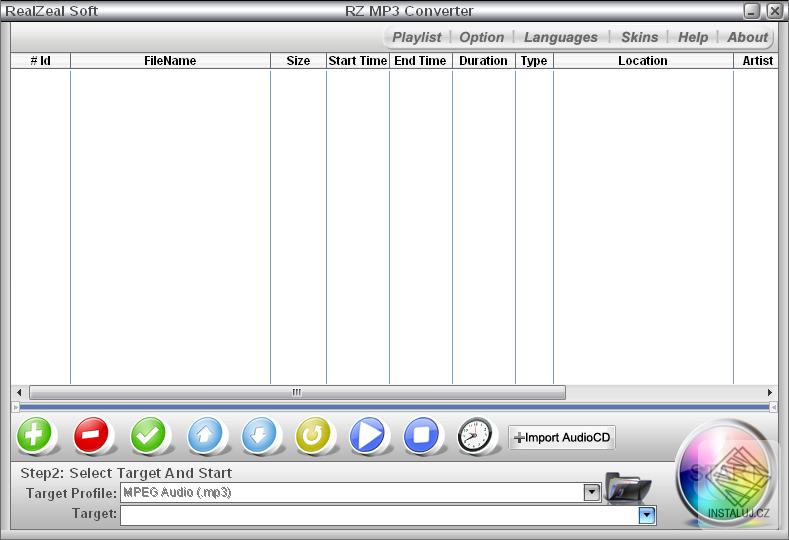Screen dimensions: 789x540
Task: Sort by the Size column header
Action: 298,61
